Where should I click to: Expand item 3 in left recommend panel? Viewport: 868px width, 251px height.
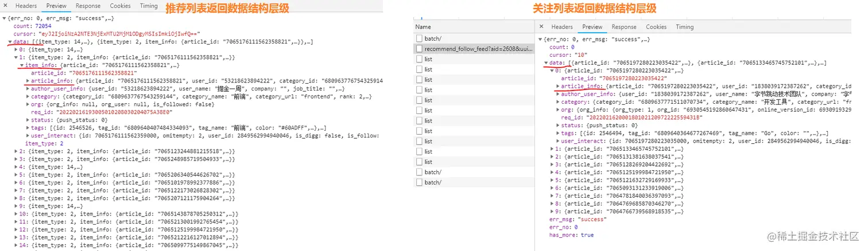coord(15,159)
